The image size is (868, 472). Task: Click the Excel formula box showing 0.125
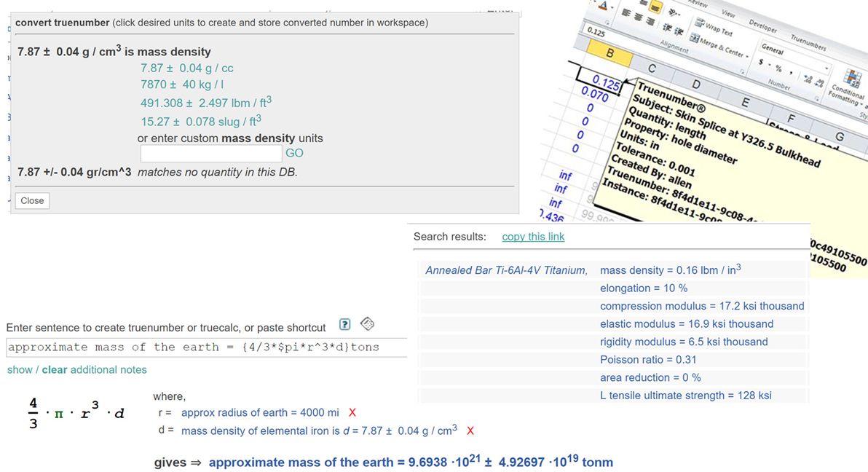pyautogui.click(x=596, y=31)
